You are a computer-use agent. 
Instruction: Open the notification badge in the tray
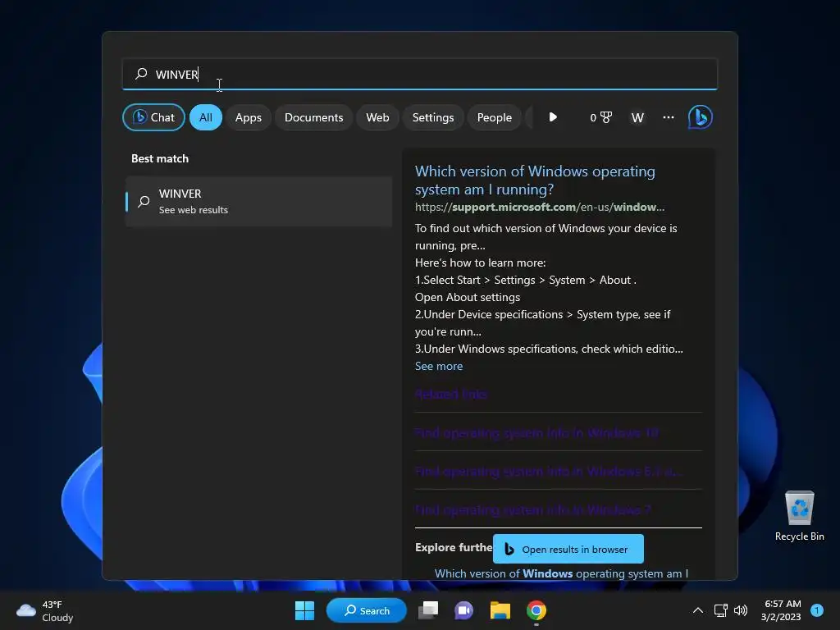[817, 610]
